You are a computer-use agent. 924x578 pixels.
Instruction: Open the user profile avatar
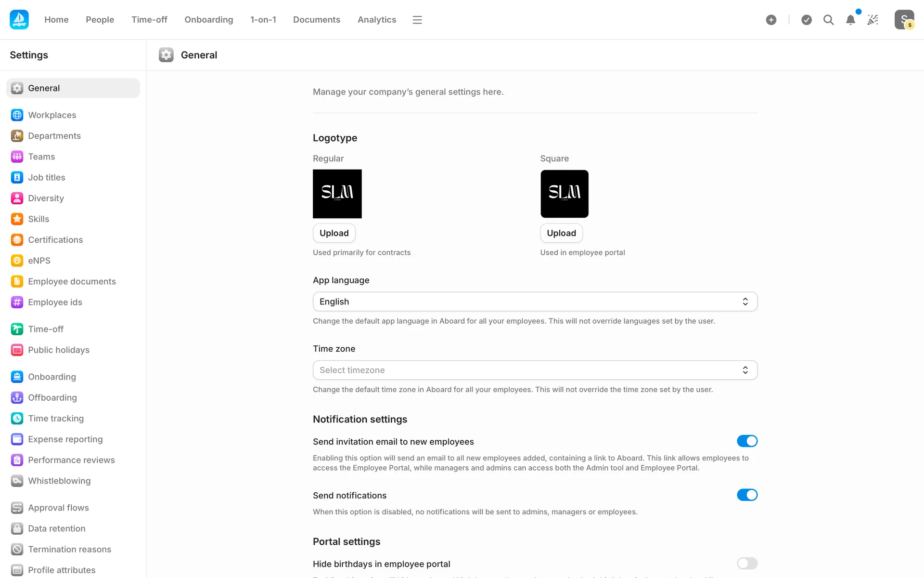tap(904, 20)
